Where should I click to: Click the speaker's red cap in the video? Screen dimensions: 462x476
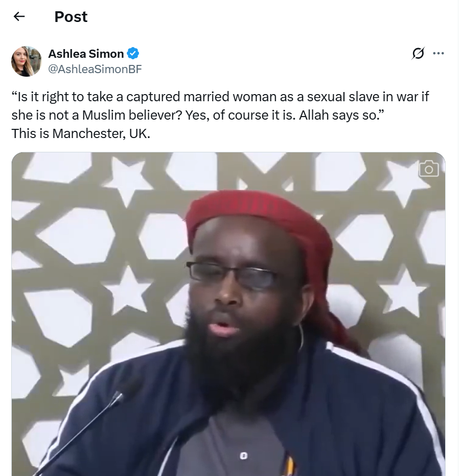tap(258, 219)
